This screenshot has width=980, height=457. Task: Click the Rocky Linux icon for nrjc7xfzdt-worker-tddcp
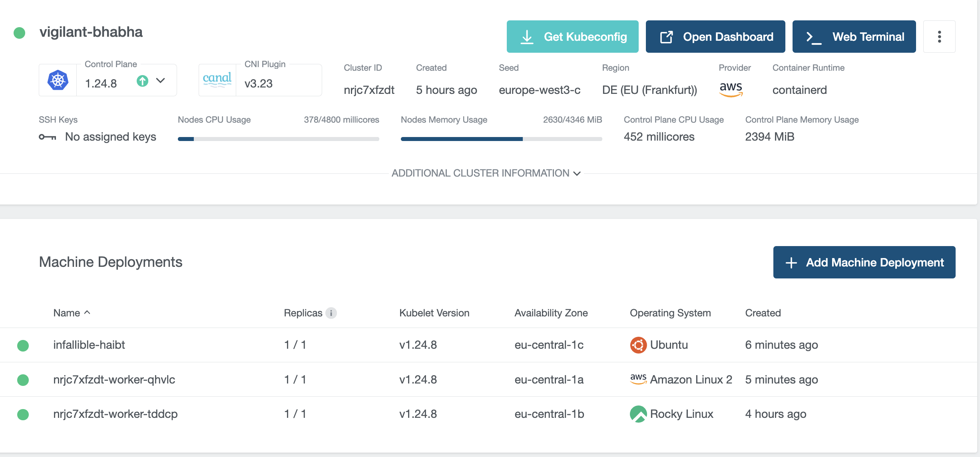[638, 414]
